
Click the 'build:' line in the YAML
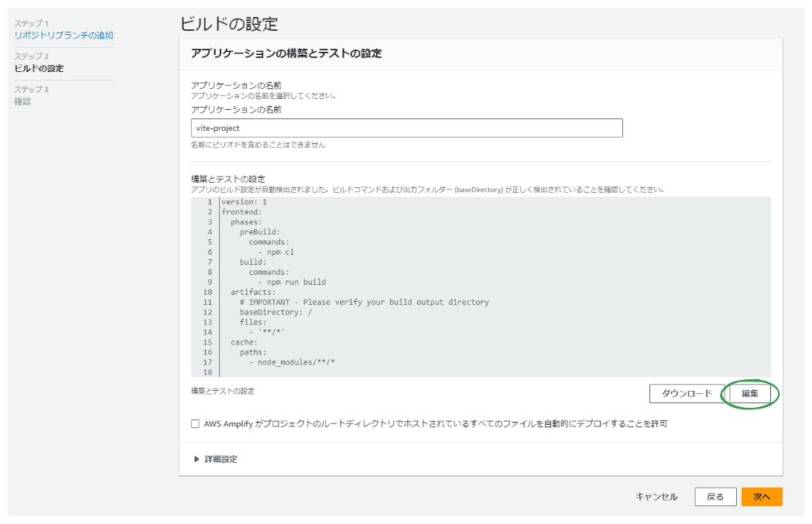253,262
